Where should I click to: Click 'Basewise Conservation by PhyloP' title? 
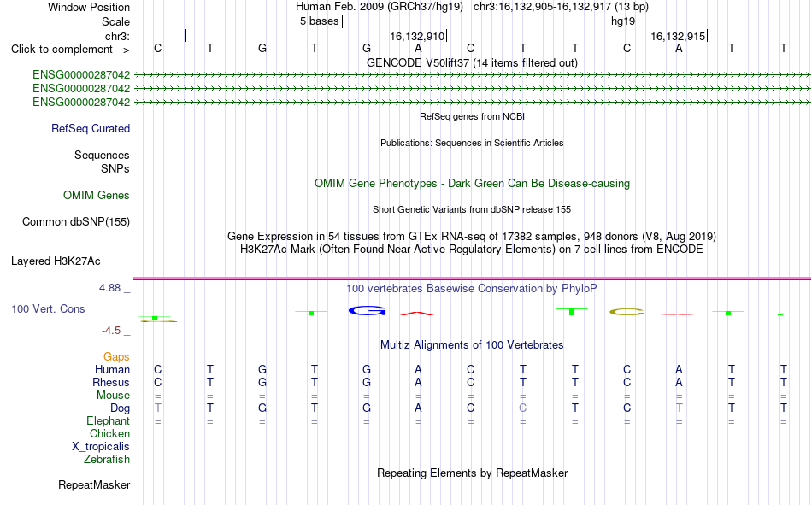pos(472,289)
